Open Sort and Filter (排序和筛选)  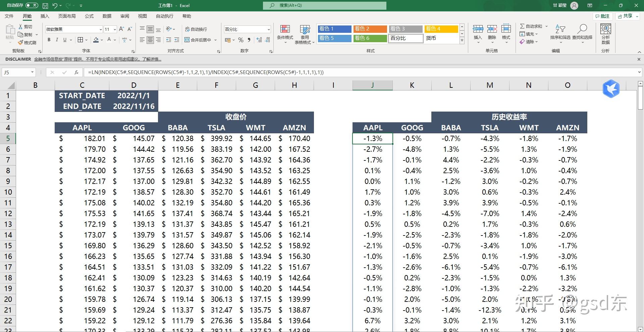click(560, 34)
